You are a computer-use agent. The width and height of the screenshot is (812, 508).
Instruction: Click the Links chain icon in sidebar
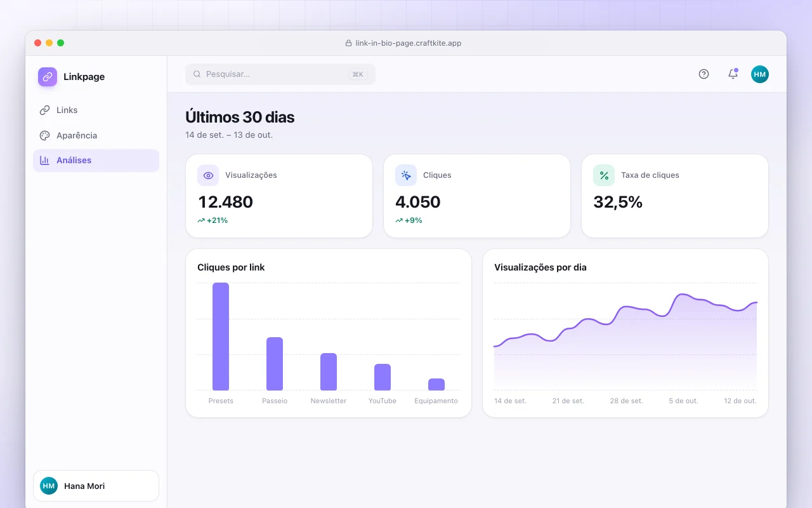pos(44,110)
